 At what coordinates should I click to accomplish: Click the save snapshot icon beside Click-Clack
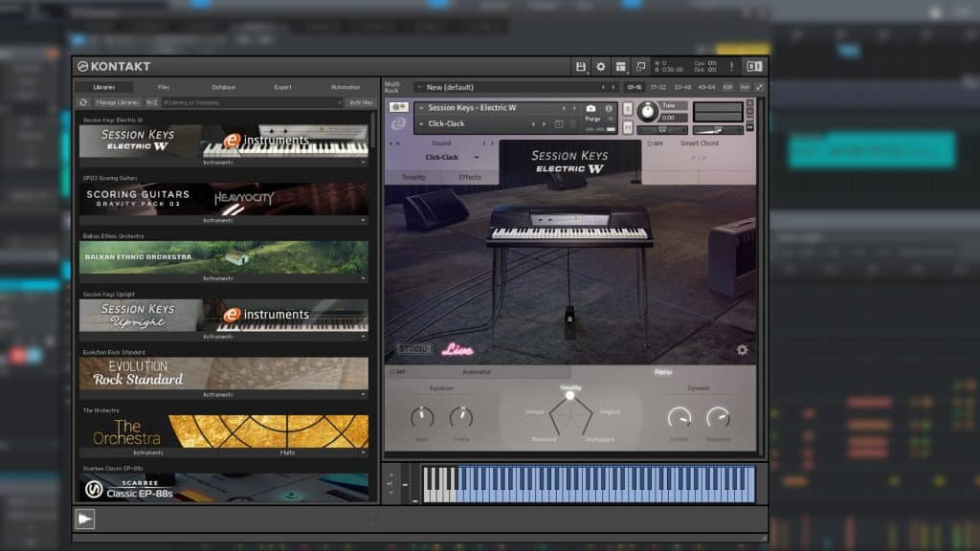[x=559, y=124]
